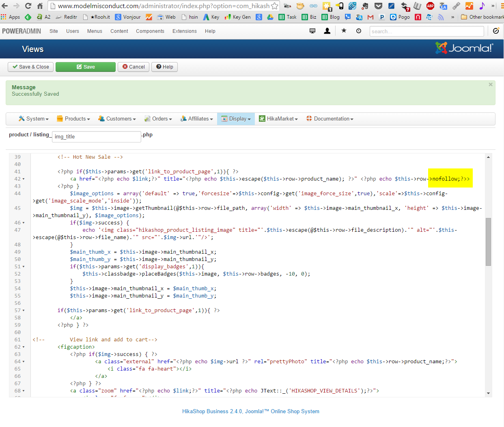Click the Joomla! logo
Screen dimensions: 504x427
(464, 48)
